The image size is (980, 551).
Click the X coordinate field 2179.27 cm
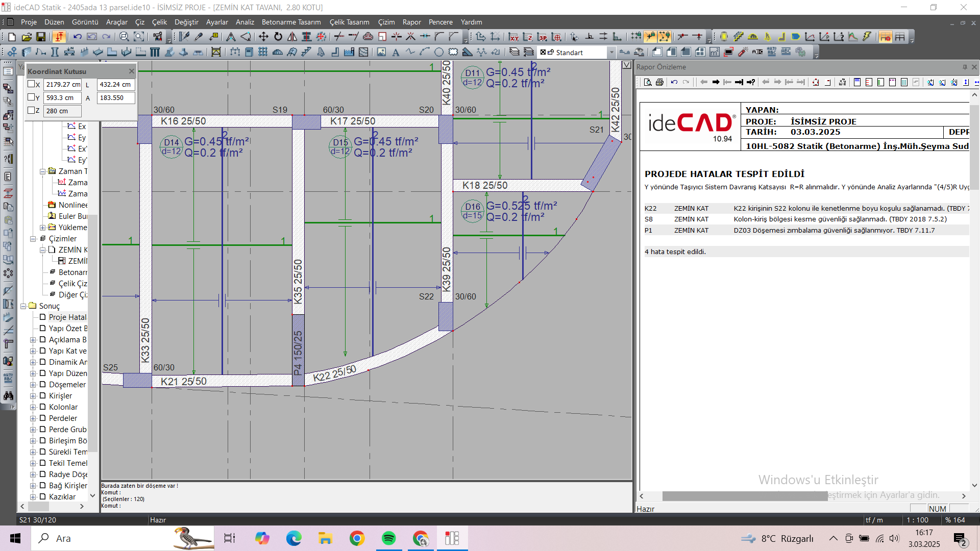(63, 85)
